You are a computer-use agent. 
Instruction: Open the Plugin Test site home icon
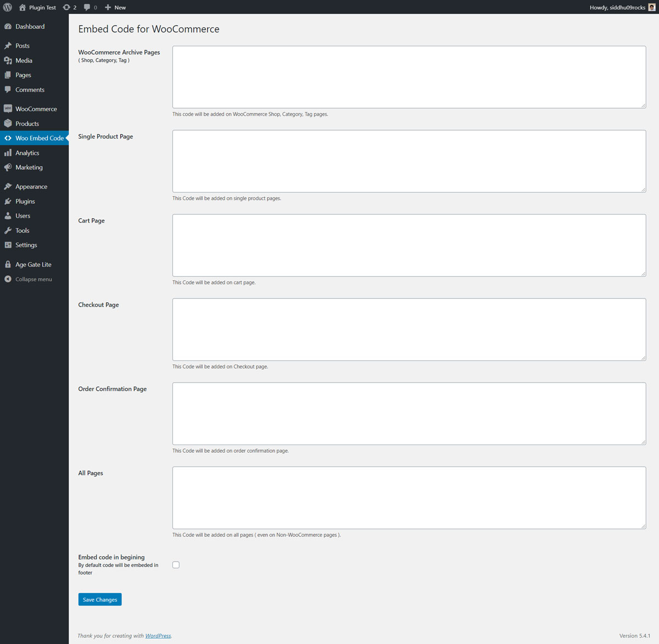[23, 7]
